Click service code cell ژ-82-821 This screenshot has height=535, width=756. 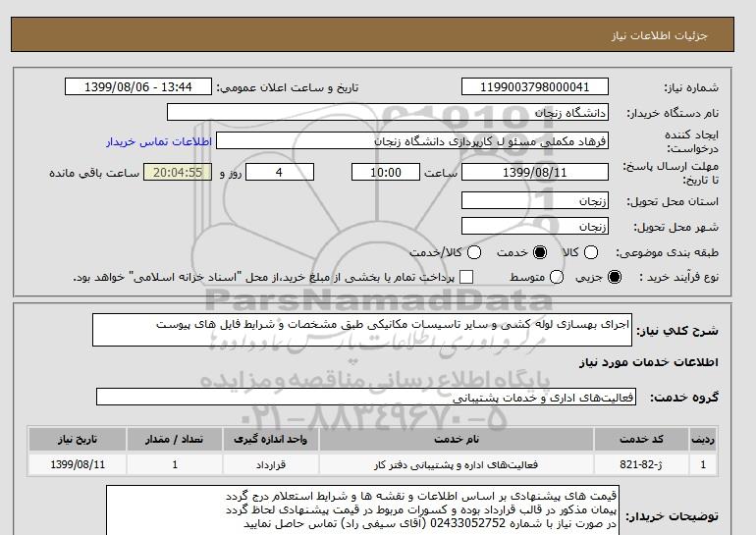tap(641, 464)
